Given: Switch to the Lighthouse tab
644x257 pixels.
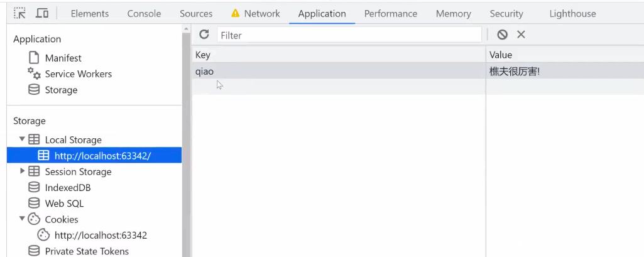Looking at the screenshot, I should pyautogui.click(x=572, y=13).
